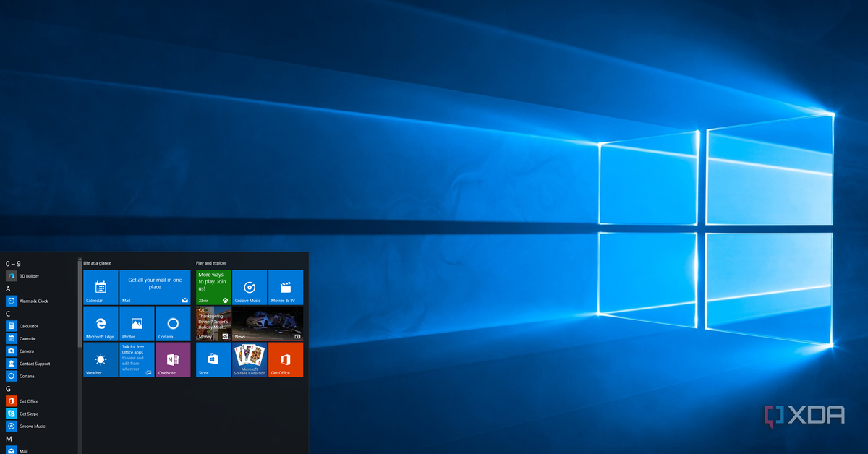Open the Cortana tile
This screenshot has height=454, width=868.
(173, 323)
